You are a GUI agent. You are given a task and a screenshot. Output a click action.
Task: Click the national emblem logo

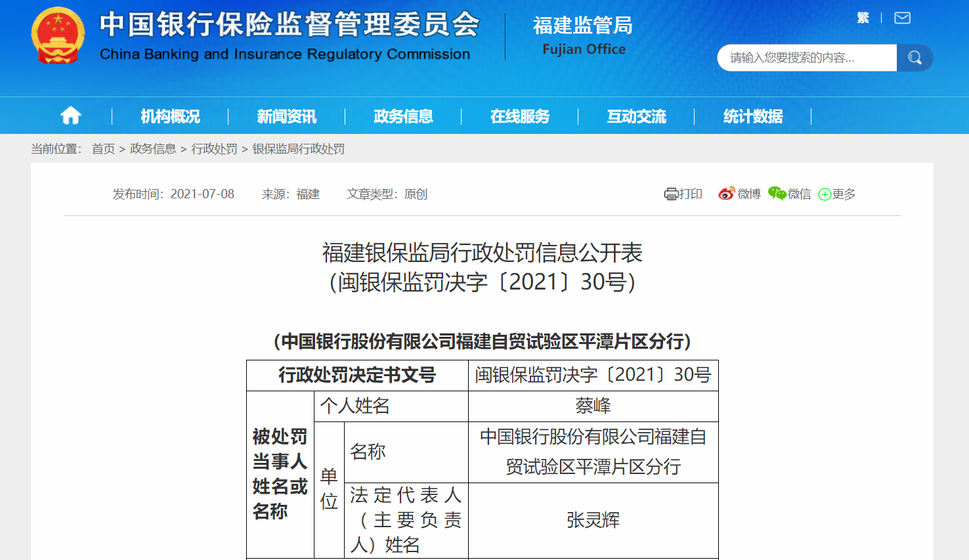click(58, 35)
